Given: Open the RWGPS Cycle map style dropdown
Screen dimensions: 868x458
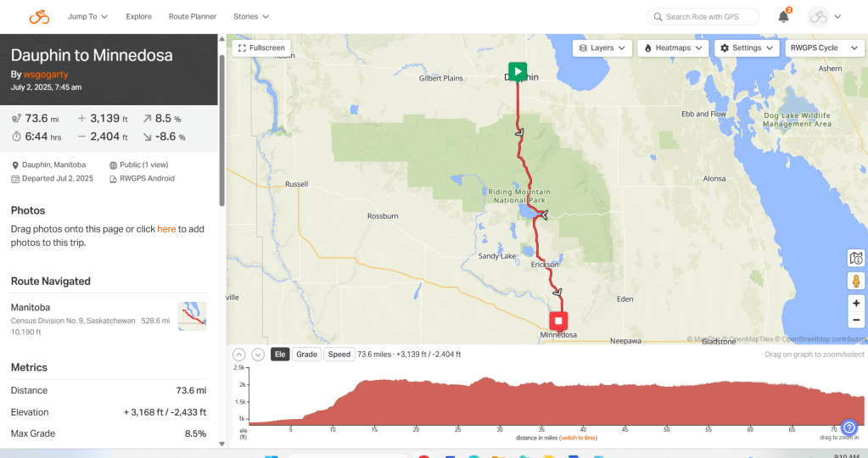Looking at the screenshot, I should pyautogui.click(x=824, y=48).
